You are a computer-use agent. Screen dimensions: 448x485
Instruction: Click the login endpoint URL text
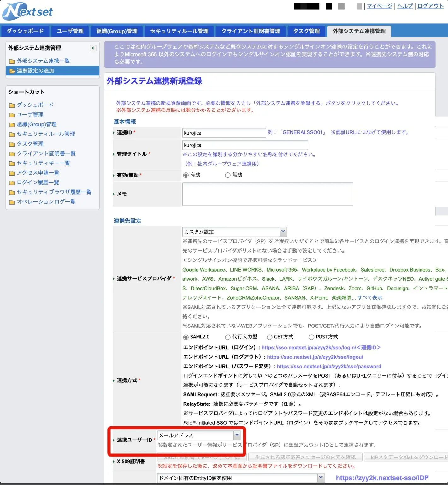(x=321, y=348)
